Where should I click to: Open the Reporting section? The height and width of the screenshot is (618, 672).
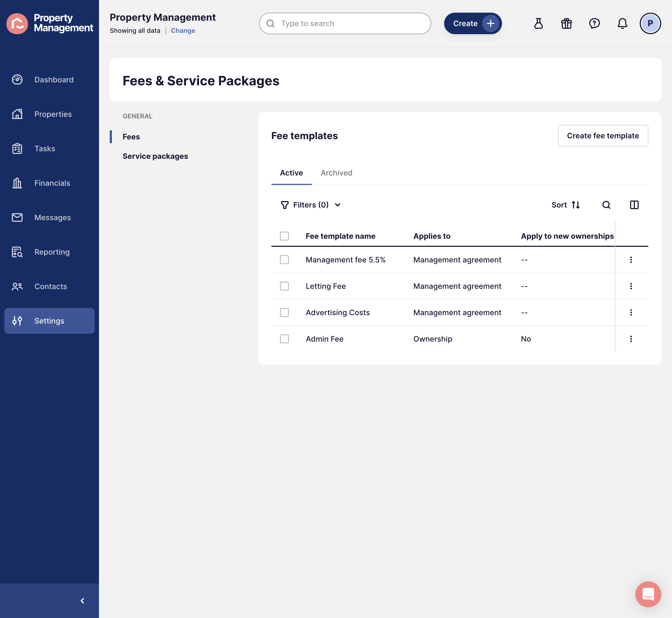(49, 252)
